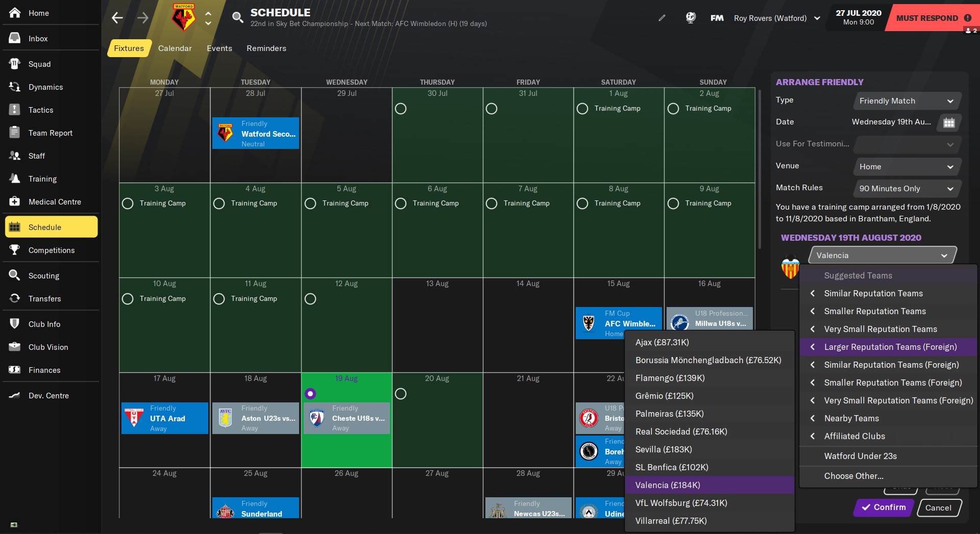980x534 pixels.
Task: Switch to the Calendar tab
Action: point(175,48)
